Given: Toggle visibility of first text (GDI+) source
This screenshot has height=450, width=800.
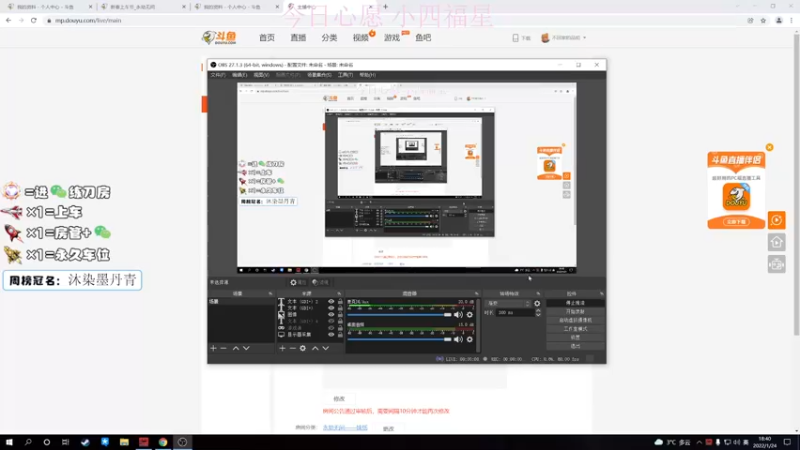Looking at the screenshot, I should (x=331, y=302).
